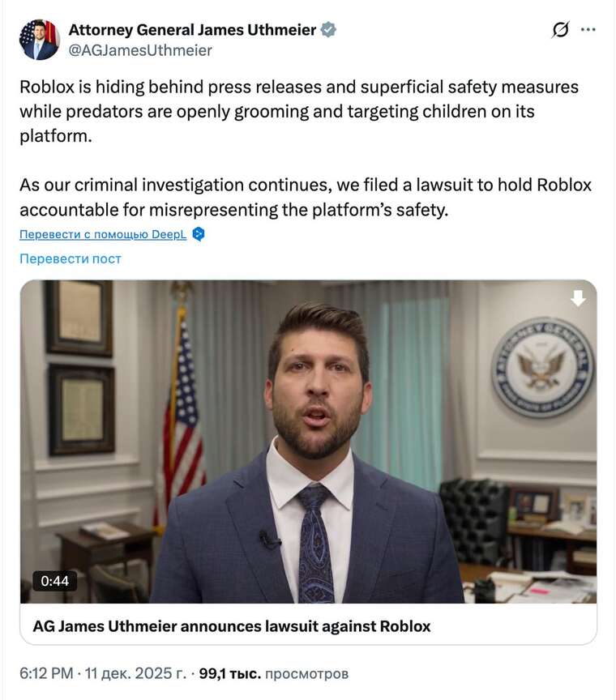The image size is (616, 700).
Task: Click the video caption about Roblox lawsuit
Action: [x=232, y=625]
